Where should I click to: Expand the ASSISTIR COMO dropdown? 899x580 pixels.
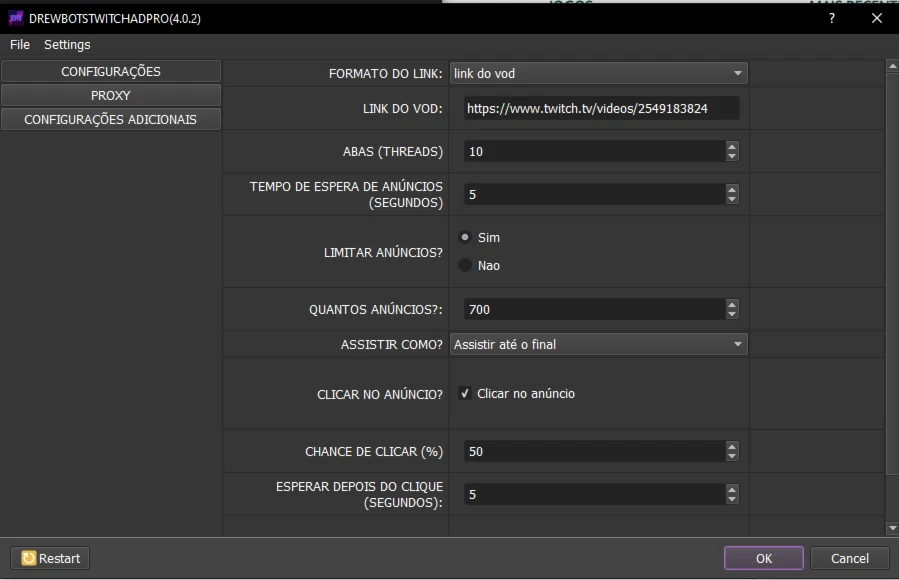coord(599,344)
